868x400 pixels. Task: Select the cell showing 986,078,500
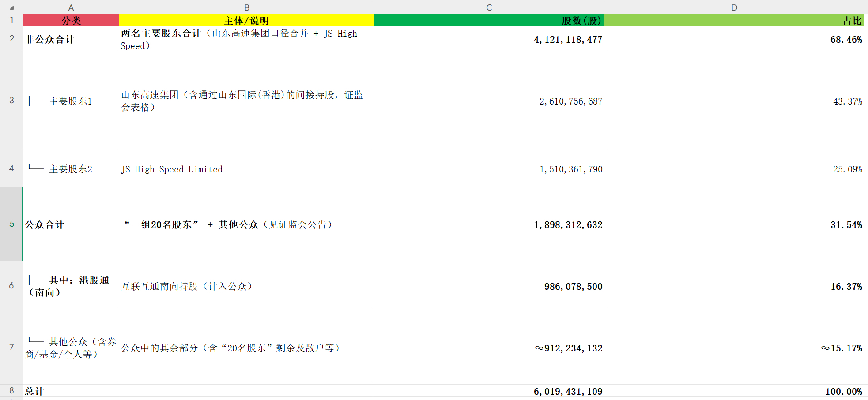click(489, 286)
